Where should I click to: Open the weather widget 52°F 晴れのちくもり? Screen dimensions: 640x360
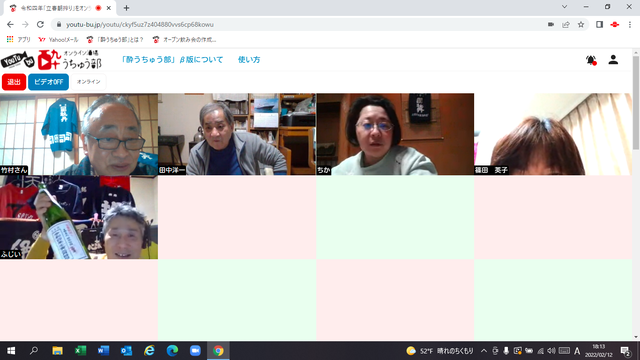[x=440, y=351]
